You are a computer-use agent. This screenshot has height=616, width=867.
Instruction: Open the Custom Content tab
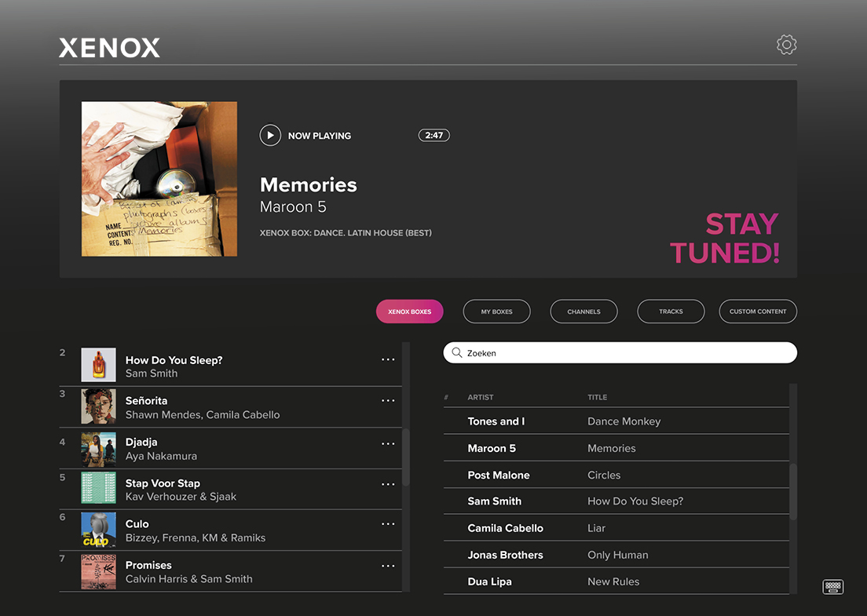coord(758,312)
